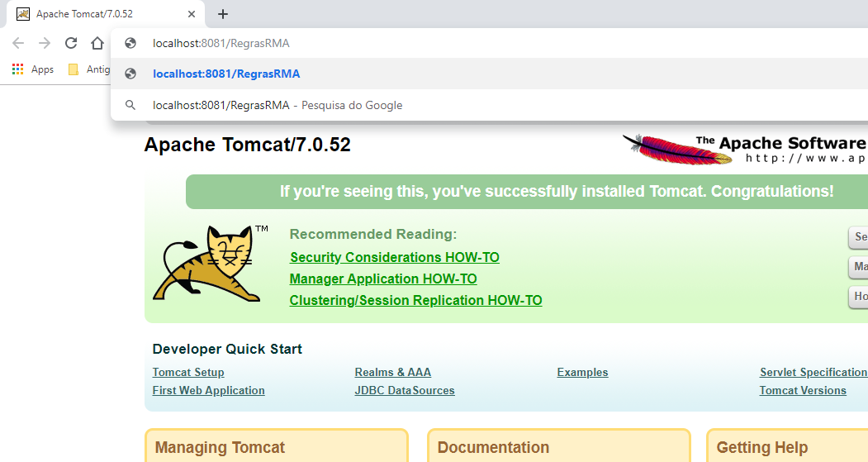This screenshot has height=462, width=868.
Task: Open the JDBC DataSources link
Action: [x=405, y=391]
